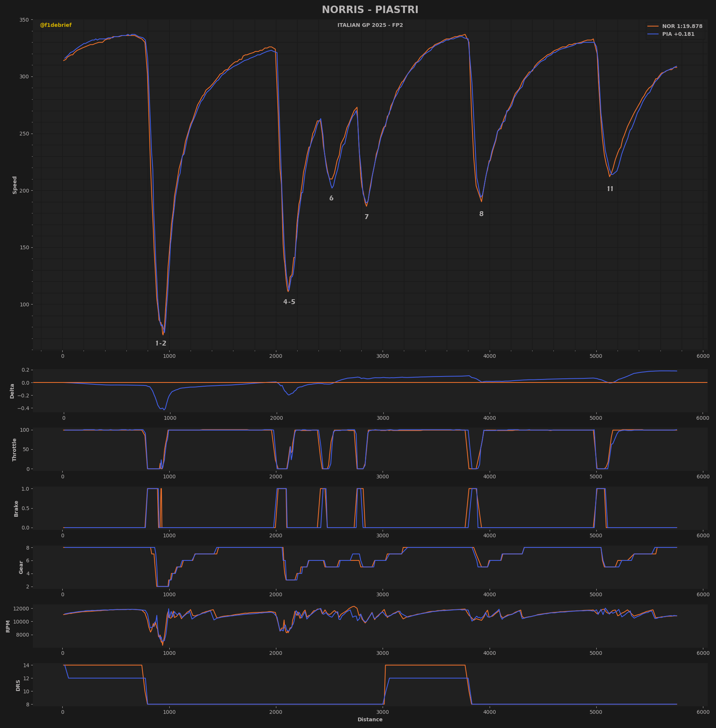Click the corner 4-5 annotation label

click(289, 302)
